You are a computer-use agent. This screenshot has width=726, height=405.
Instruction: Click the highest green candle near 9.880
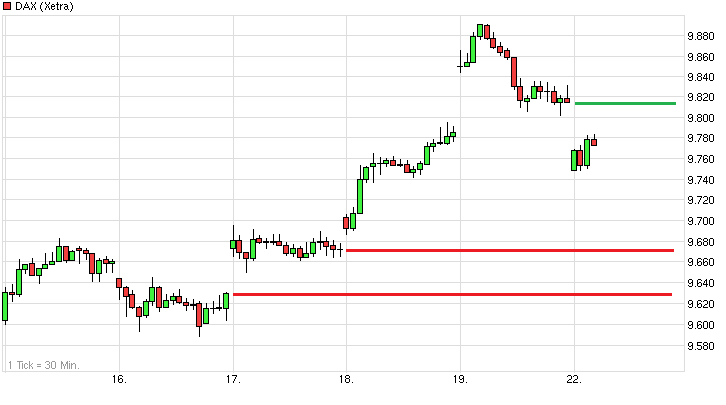tap(480, 31)
